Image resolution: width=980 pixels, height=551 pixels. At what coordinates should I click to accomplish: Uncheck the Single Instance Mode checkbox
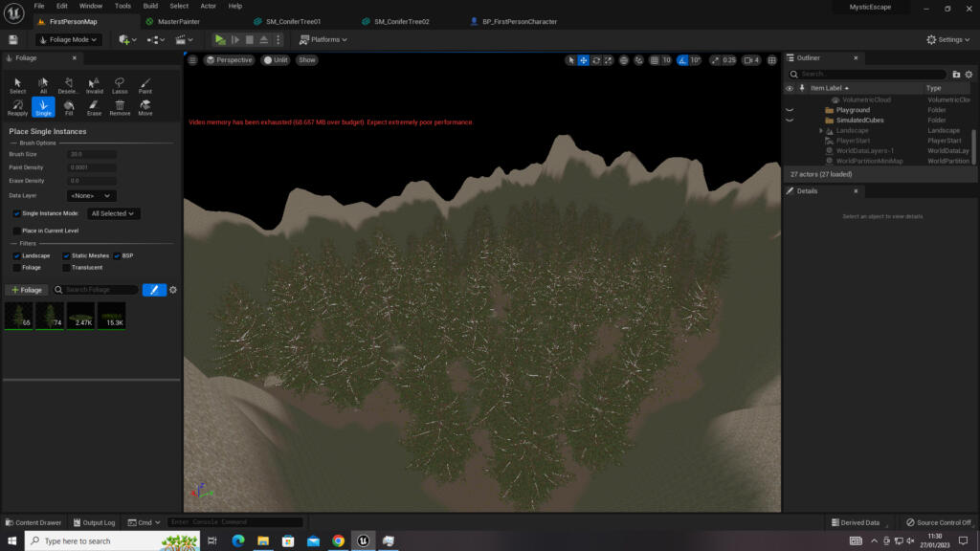[x=16, y=213]
